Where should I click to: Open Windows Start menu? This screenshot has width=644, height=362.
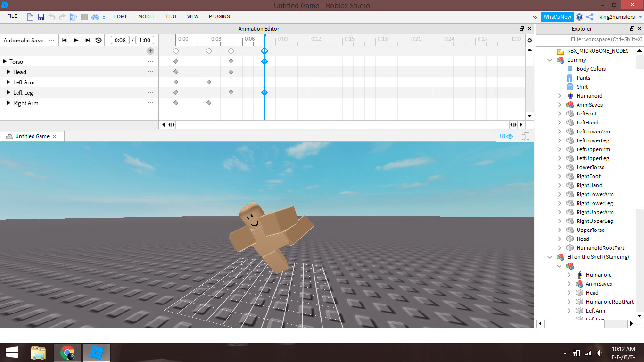12,353
